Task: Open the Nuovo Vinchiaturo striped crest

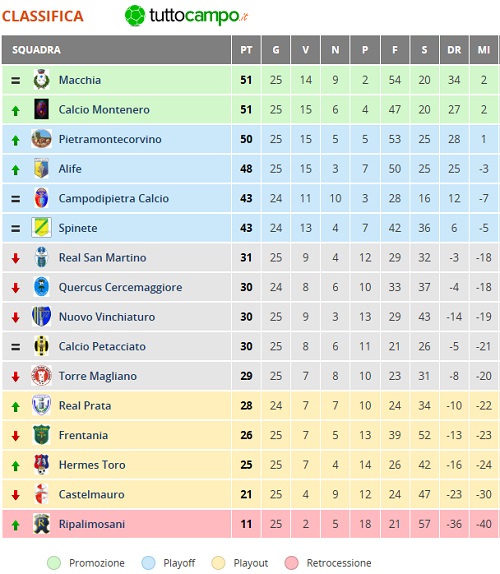Action: pos(41,317)
